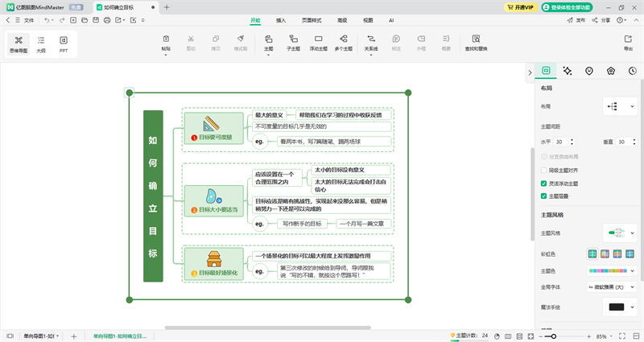Enable 同级主题对齐 checkbox
Viewport: 644px width, 342px height.
544,170
